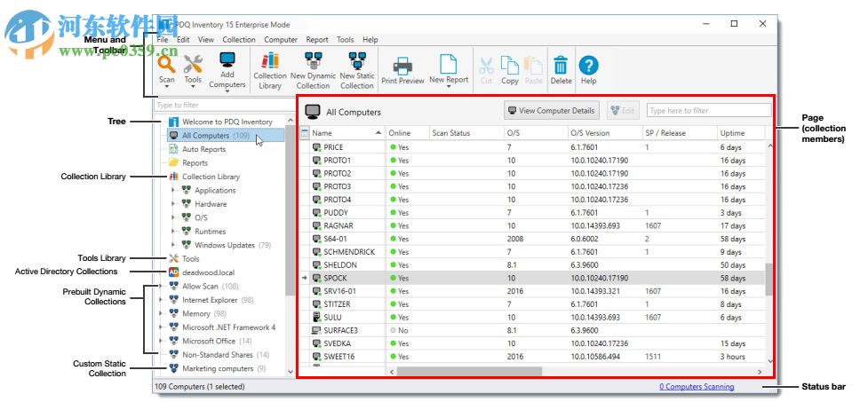The width and height of the screenshot is (868, 402).
Task: Select the SCHMENDRICK computer row
Action: coord(531,252)
